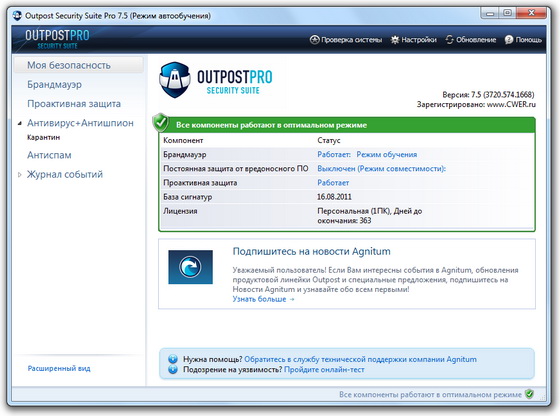Click the status bar green shield icon
Viewport: 560px width, 416px height.
tap(529, 394)
